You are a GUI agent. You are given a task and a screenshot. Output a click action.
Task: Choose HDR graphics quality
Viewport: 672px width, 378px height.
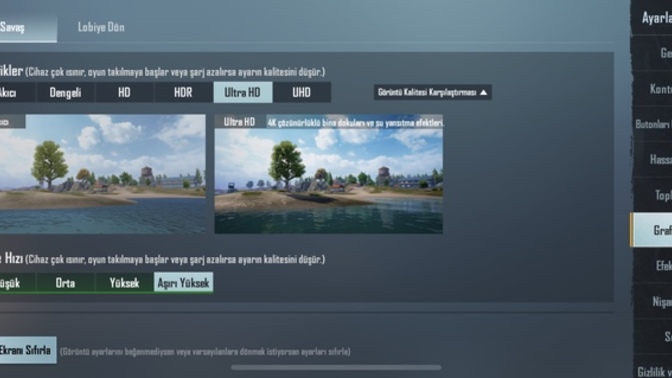pos(183,93)
